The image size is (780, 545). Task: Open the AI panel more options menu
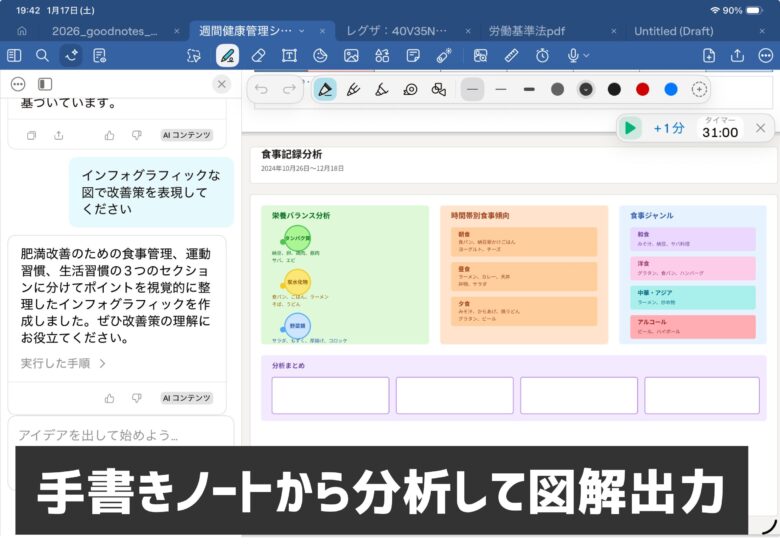click(18, 84)
